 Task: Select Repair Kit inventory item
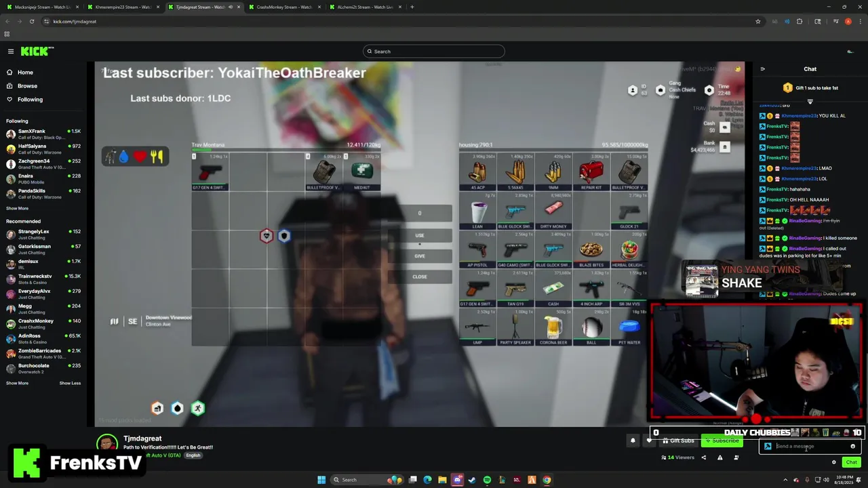coord(591,172)
